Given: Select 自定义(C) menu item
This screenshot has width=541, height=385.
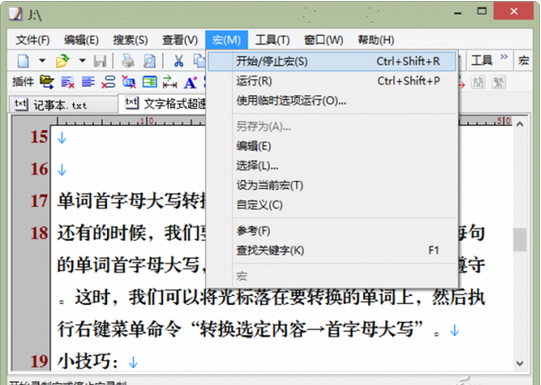Looking at the screenshot, I should 332,205.
